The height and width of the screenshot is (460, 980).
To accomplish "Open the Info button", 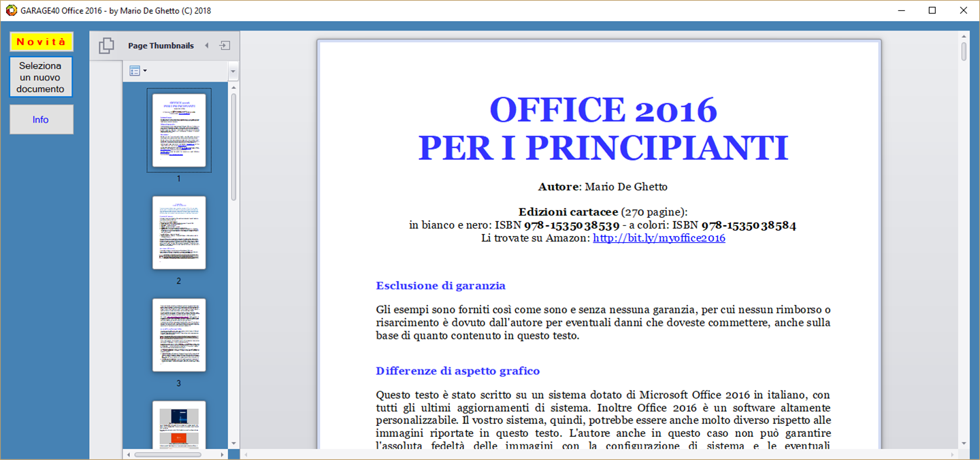I will [x=41, y=119].
